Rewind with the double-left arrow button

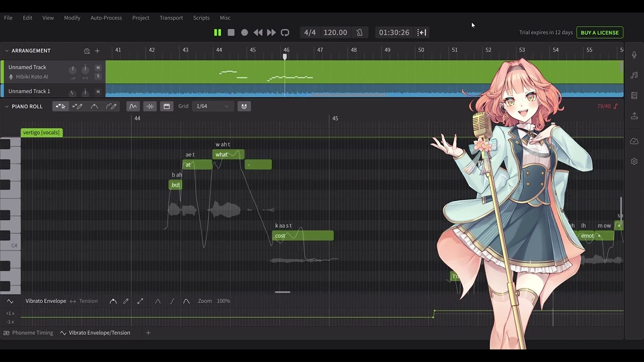click(258, 32)
